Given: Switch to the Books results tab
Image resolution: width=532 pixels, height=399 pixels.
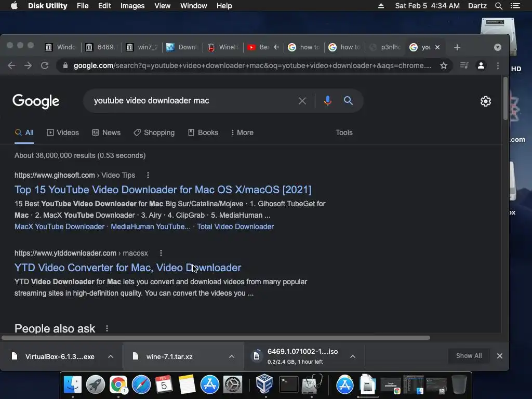Looking at the screenshot, I should [203, 132].
